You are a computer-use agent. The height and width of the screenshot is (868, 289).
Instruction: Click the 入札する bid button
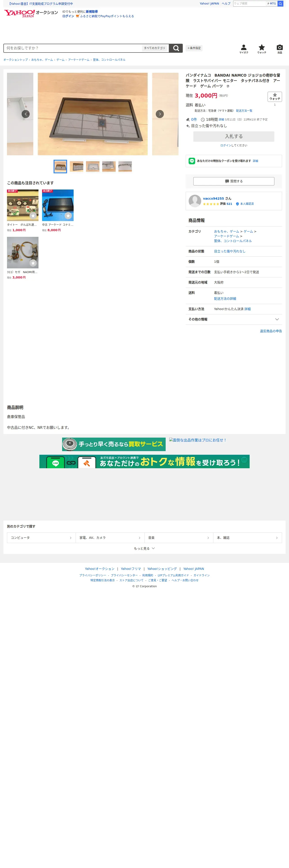[x=233, y=137]
